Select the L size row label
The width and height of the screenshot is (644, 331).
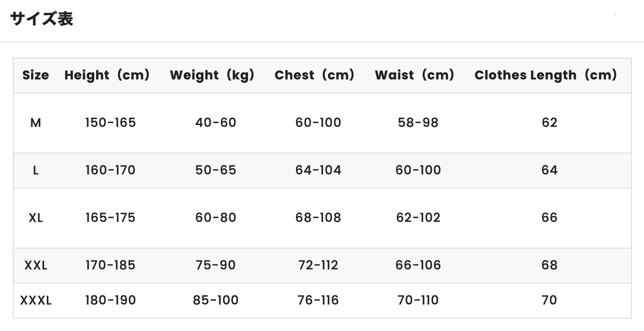(36, 170)
